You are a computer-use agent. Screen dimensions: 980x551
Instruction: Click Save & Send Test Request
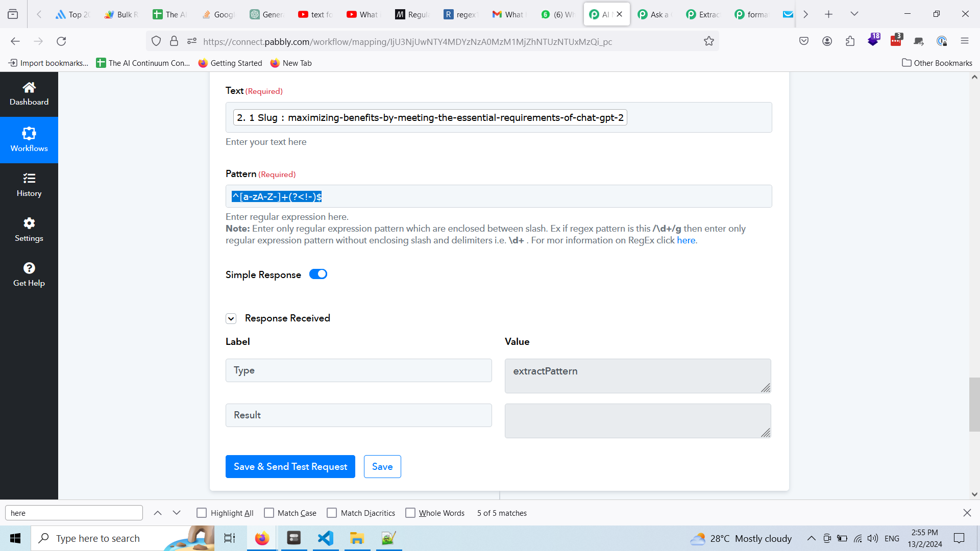click(x=290, y=466)
